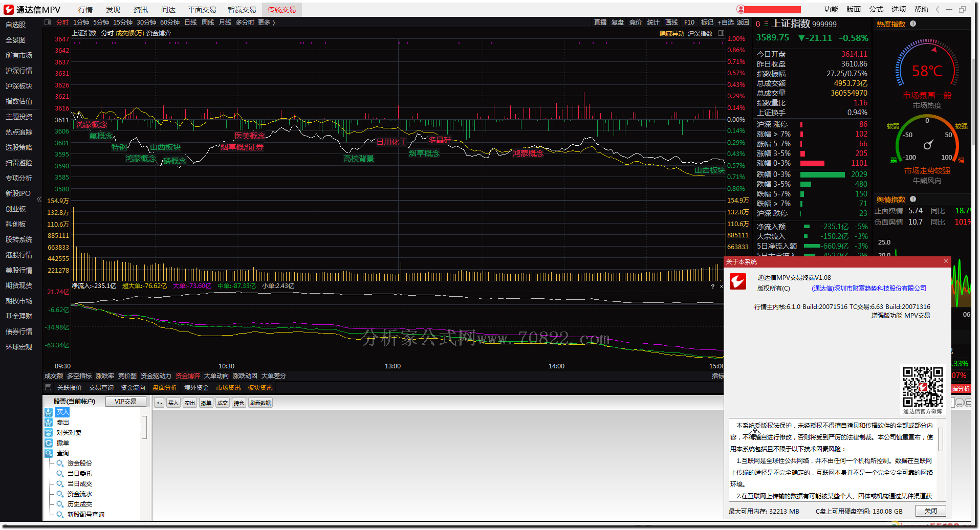Screen dimensions: 980x530
Task: Toggle 隐藏异动 on the chart
Action: (671, 33)
